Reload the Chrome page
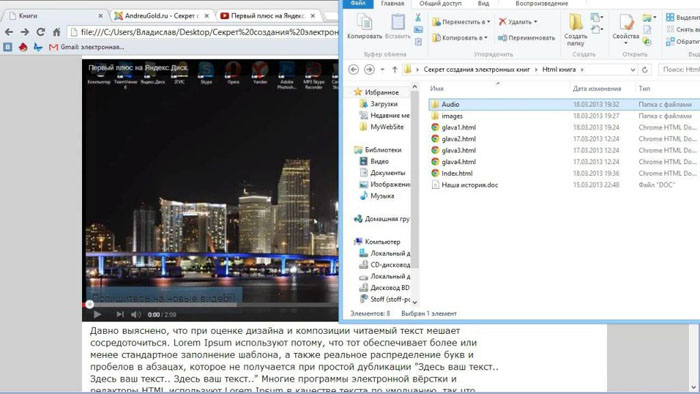700x394 pixels. tap(41, 32)
